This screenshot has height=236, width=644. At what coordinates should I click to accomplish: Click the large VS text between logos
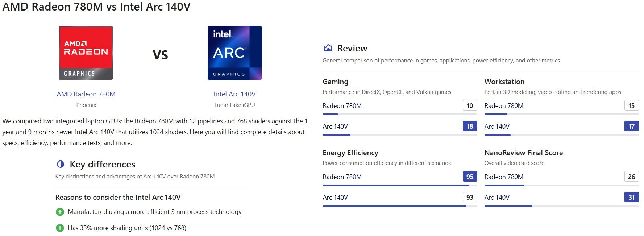click(160, 55)
